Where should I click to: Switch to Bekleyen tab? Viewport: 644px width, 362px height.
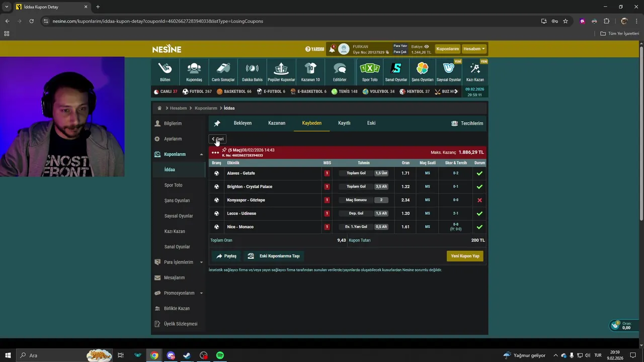243,123
